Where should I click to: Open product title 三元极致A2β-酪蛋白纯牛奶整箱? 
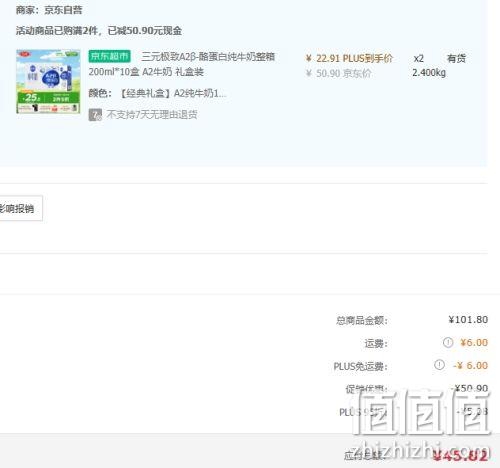pos(208,57)
